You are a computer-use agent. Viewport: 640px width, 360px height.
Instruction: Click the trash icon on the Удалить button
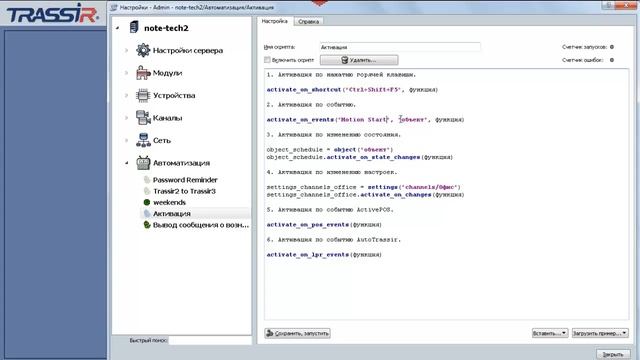344,60
